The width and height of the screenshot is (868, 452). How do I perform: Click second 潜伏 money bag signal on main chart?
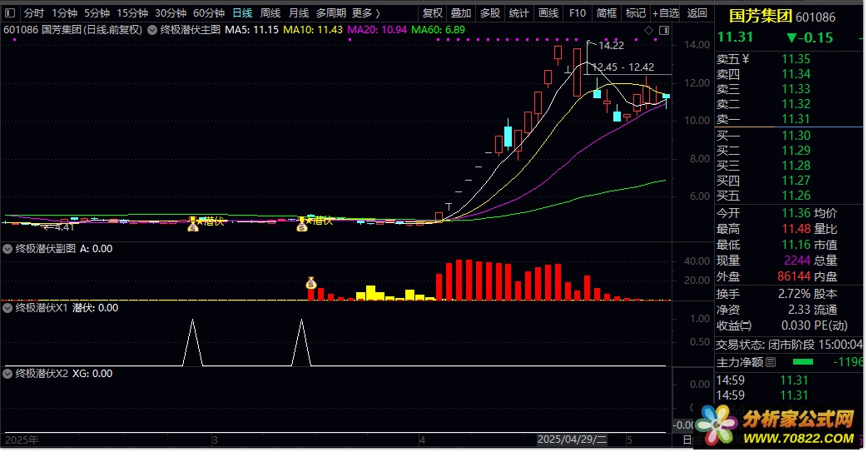tap(302, 225)
